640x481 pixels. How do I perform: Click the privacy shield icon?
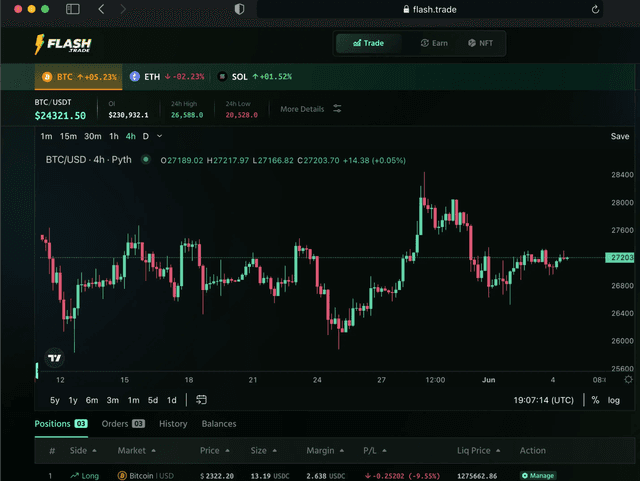(239, 9)
